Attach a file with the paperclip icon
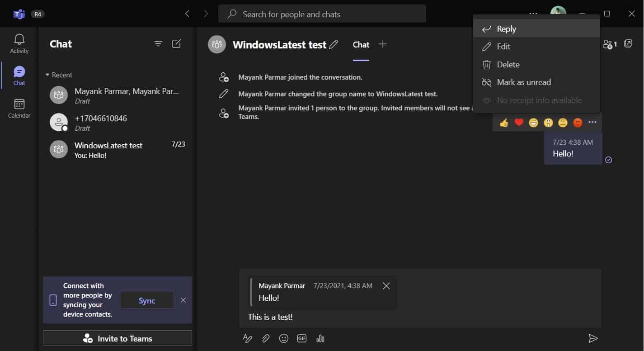Screen dimensions: 644x351 pyautogui.click(x=265, y=338)
